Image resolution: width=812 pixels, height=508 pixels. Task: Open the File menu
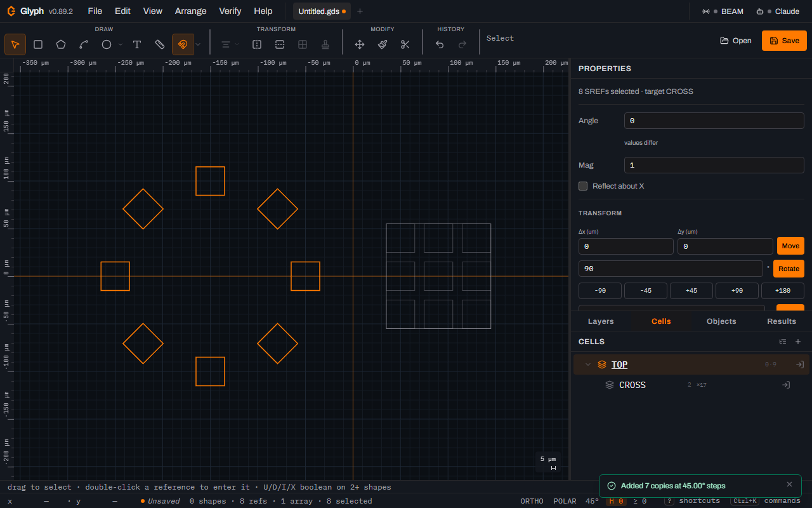tap(95, 11)
